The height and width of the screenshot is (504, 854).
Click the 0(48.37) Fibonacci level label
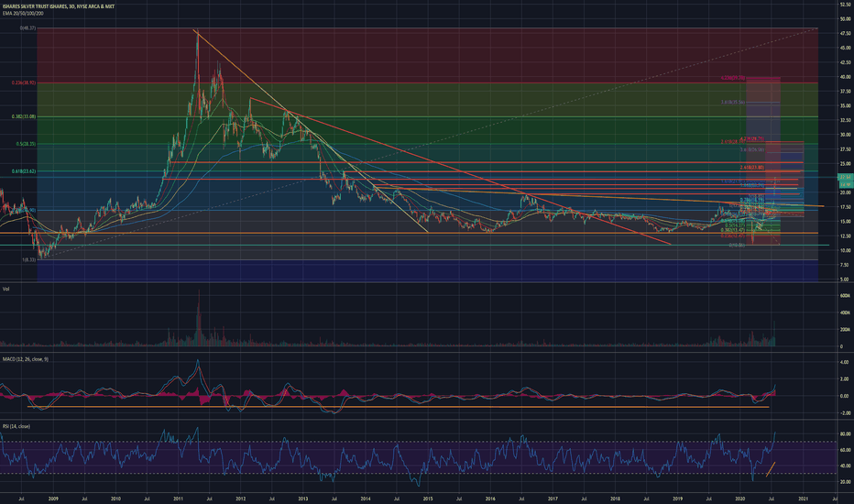[27, 27]
